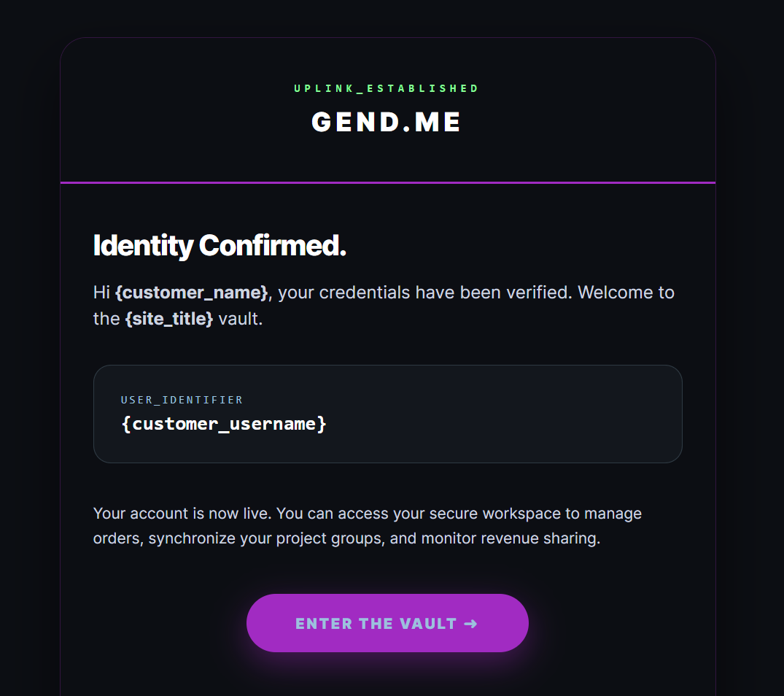This screenshot has width=784, height=696.
Task: Click the arrow icon on the vault button
Action: click(x=470, y=624)
